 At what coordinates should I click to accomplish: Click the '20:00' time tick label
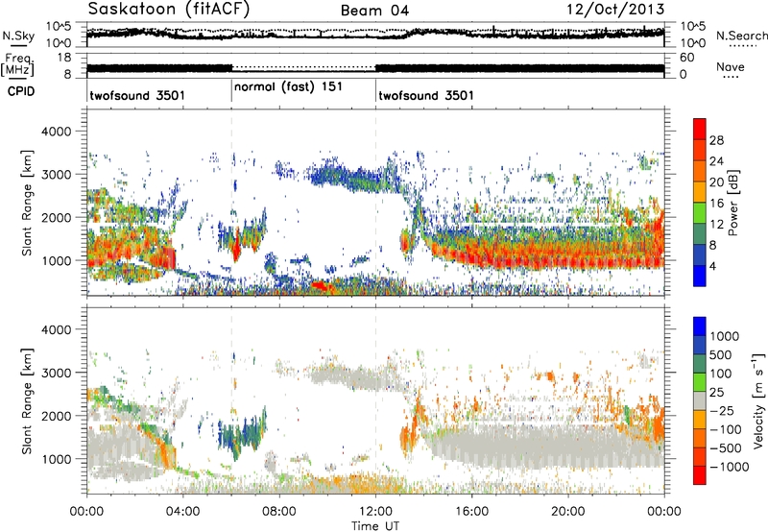click(568, 512)
